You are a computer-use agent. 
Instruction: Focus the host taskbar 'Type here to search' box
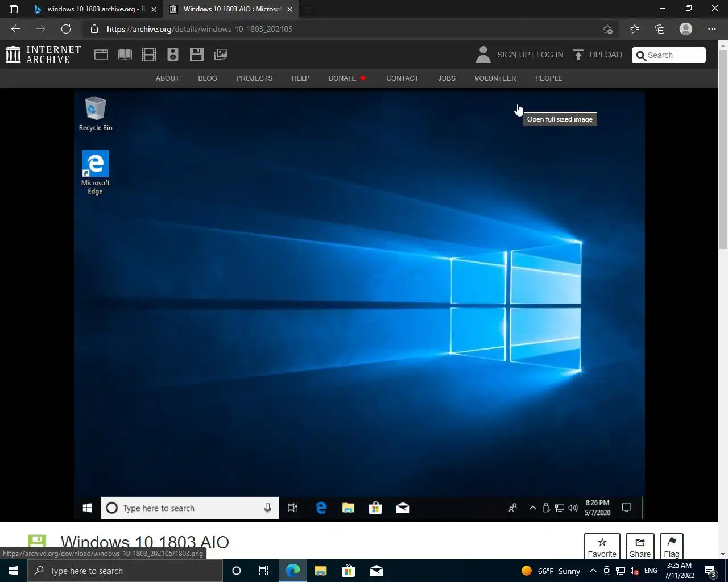(125, 571)
